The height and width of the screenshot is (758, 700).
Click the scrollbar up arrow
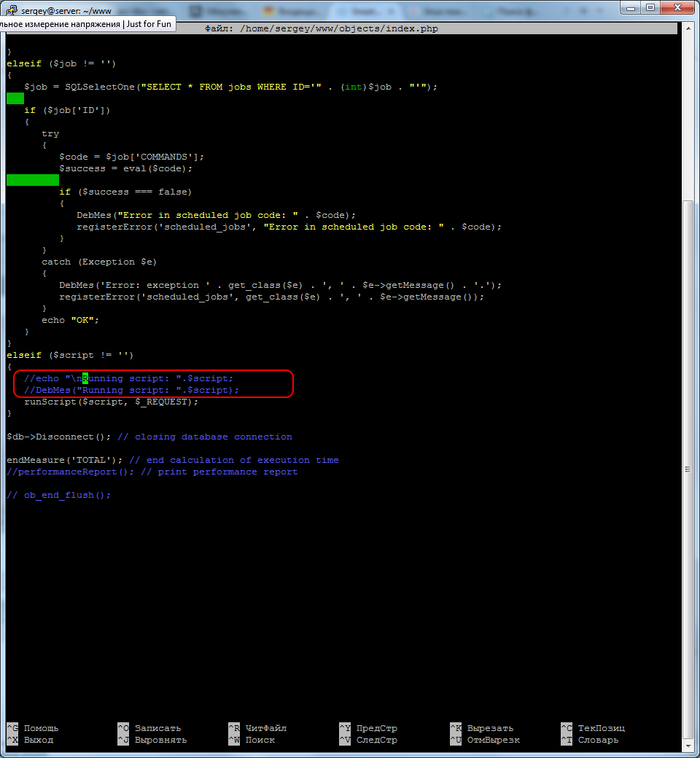point(688,28)
